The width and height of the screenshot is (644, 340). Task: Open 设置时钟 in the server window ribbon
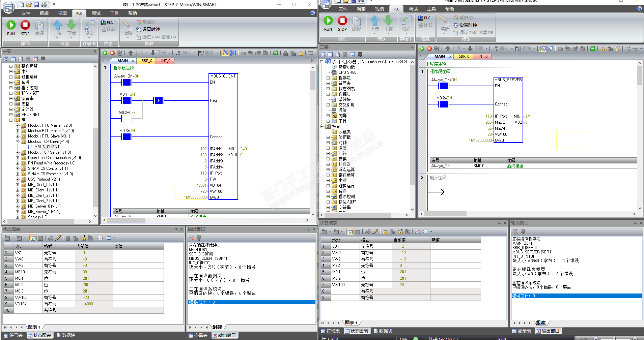point(465,25)
